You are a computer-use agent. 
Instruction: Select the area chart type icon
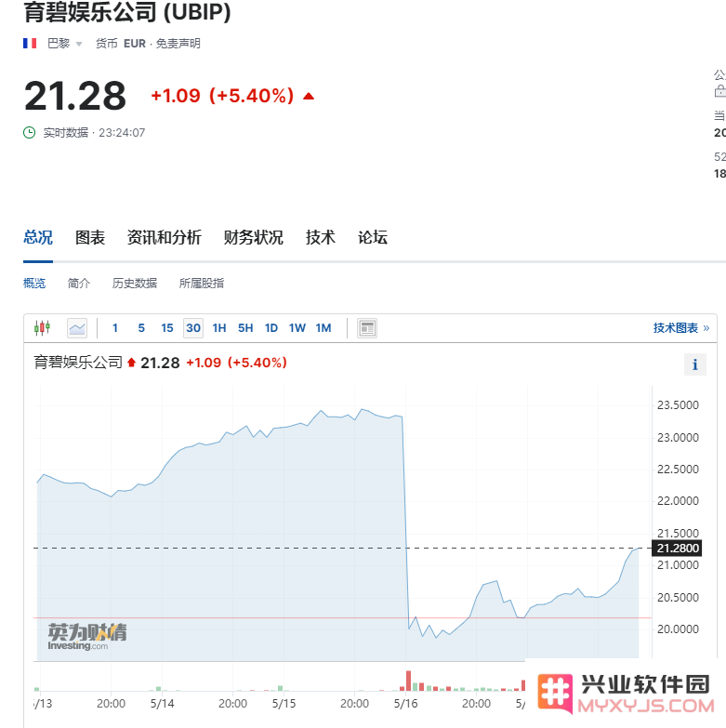pos(77,328)
